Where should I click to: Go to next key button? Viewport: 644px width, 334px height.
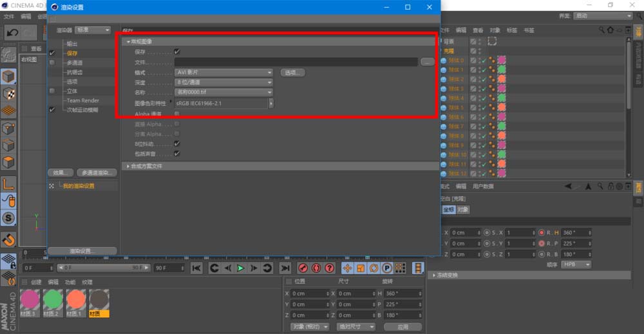(x=267, y=268)
